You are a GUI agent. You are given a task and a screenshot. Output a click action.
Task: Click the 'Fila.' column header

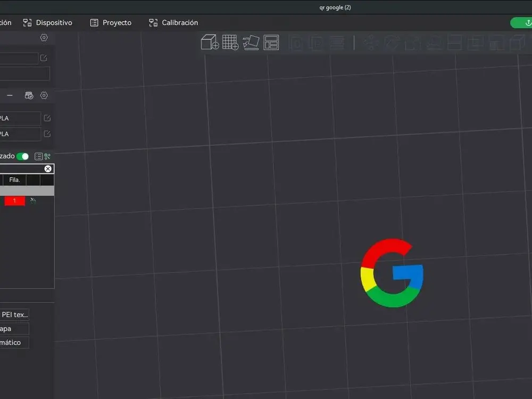coord(14,180)
